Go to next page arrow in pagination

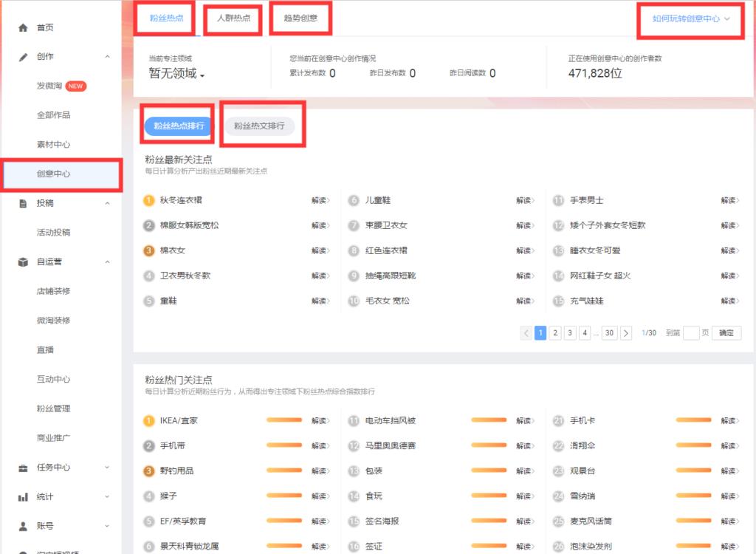coord(626,333)
